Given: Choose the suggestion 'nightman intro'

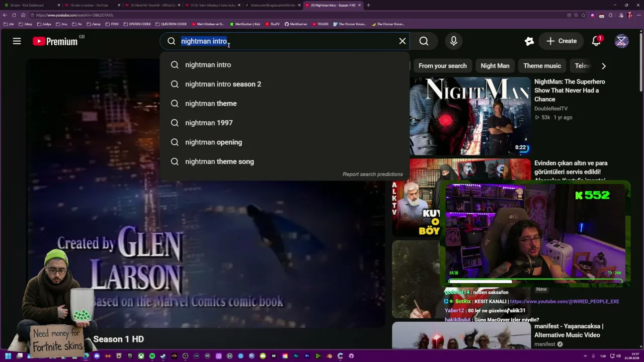Looking at the screenshot, I should [284, 65].
